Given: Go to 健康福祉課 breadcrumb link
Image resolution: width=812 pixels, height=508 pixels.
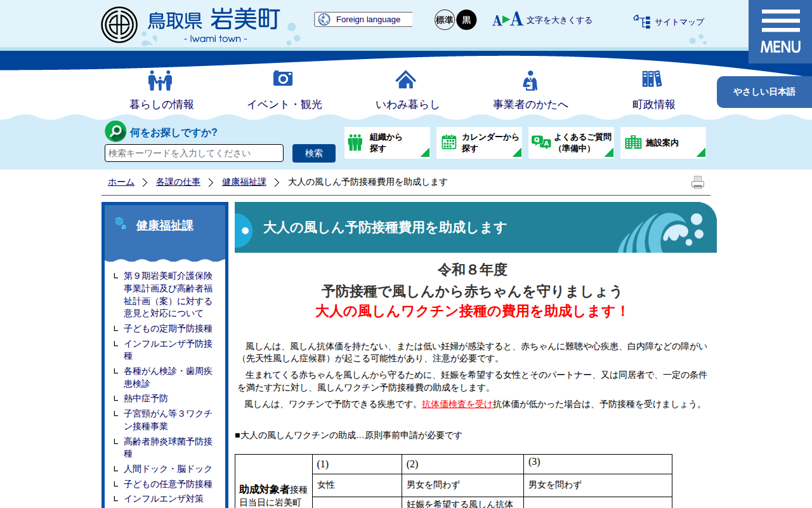Looking at the screenshot, I should point(244,182).
